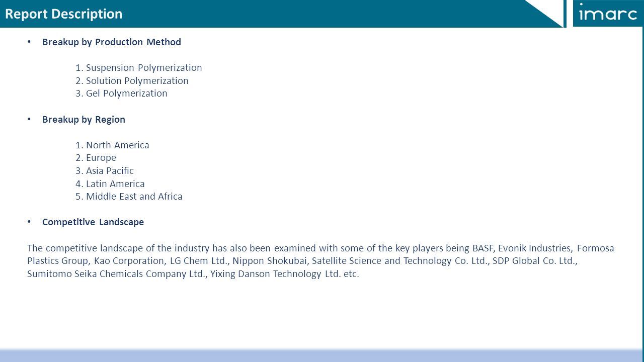The image size is (644, 362).
Task: Select the Report Description title
Action: (x=64, y=14)
